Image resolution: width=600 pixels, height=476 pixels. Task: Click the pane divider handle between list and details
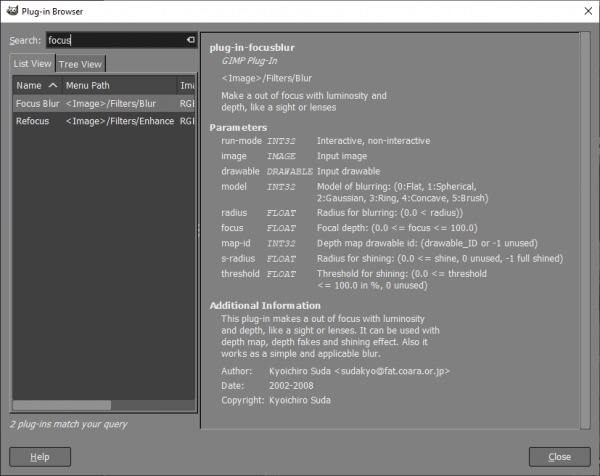click(x=199, y=230)
